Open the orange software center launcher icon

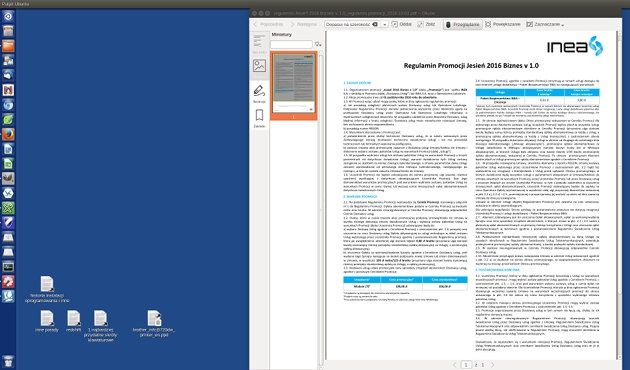click(8, 46)
